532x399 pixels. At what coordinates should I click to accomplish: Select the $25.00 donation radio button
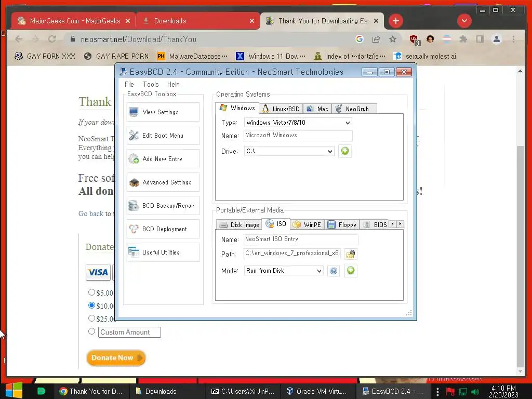tap(91, 318)
